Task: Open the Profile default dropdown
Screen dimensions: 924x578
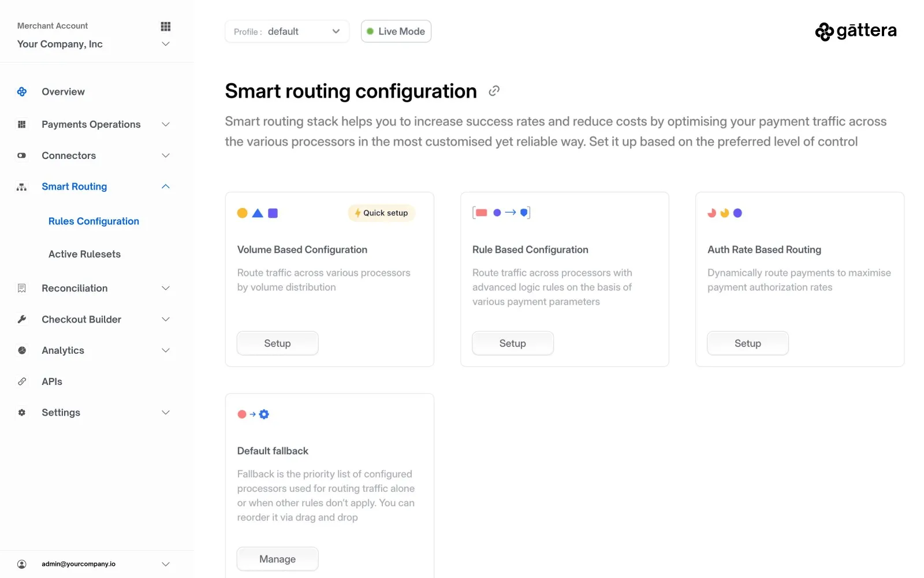Action: click(x=287, y=31)
